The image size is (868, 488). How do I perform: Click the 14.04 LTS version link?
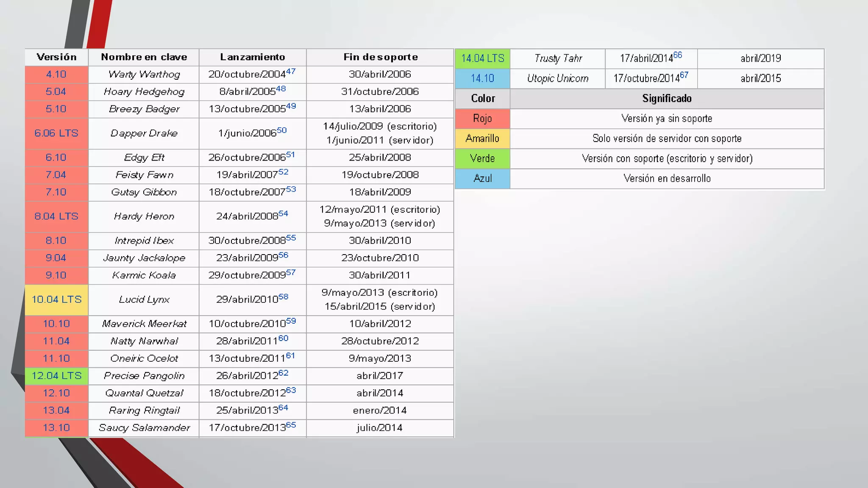coord(482,58)
